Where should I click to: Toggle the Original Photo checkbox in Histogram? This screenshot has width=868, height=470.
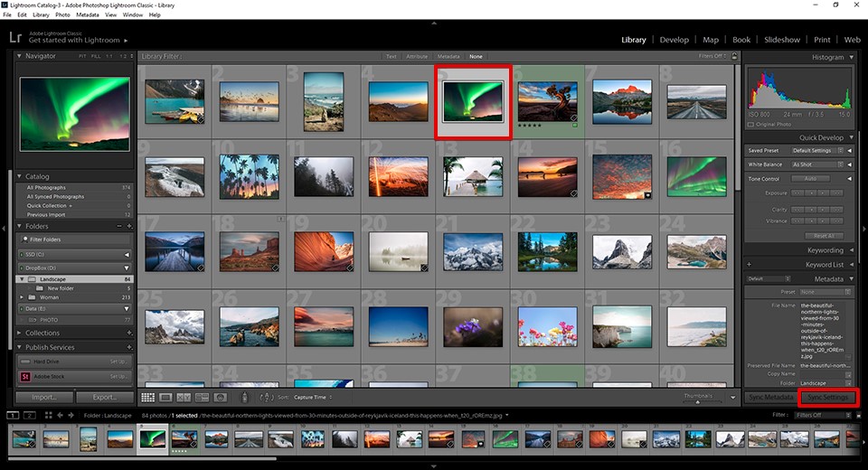(x=750, y=125)
